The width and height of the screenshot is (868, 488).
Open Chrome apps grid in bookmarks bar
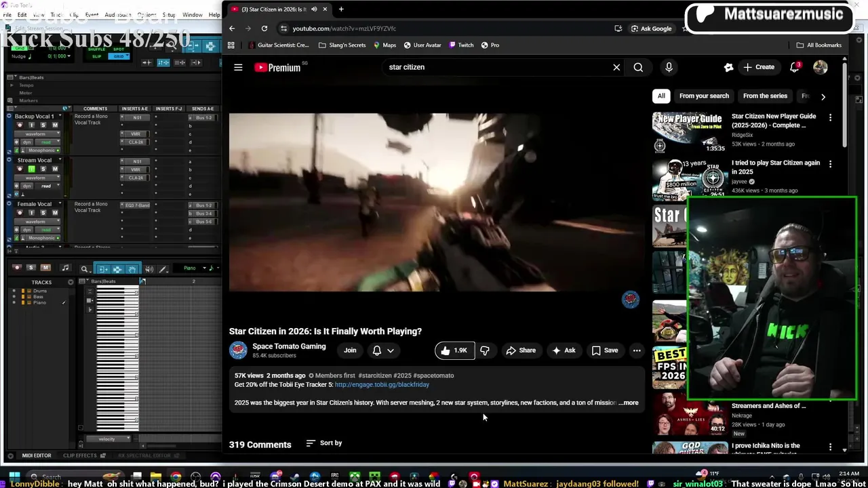click(231, 45)
